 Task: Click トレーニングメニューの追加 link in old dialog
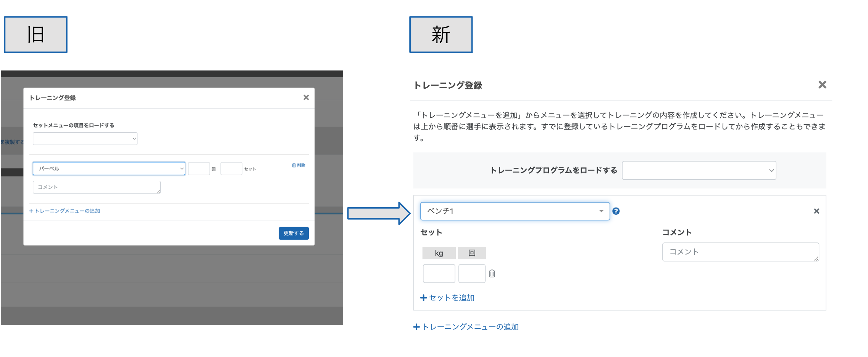click(65, 211)
